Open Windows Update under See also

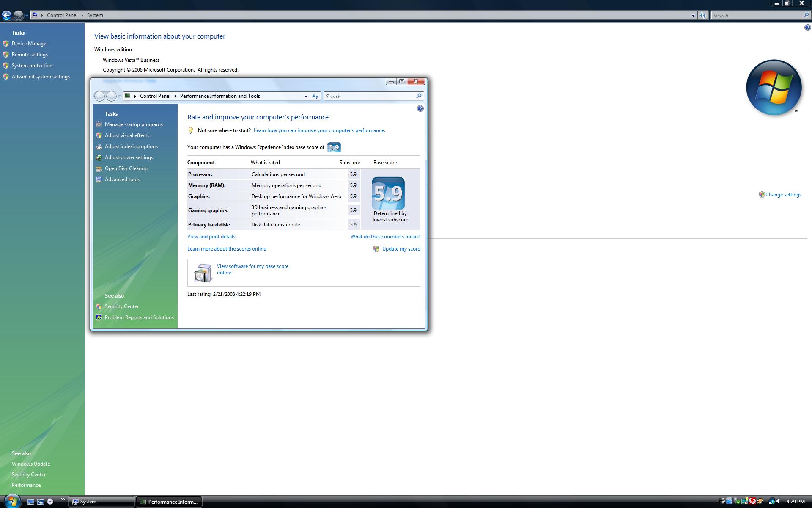[x=31, y=464]
